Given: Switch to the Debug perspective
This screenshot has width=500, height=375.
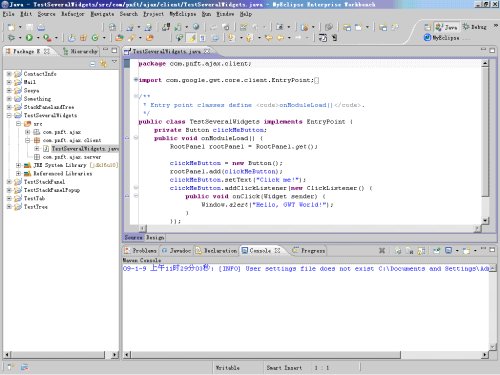Looking at the screenshot, I should (474, 27).
